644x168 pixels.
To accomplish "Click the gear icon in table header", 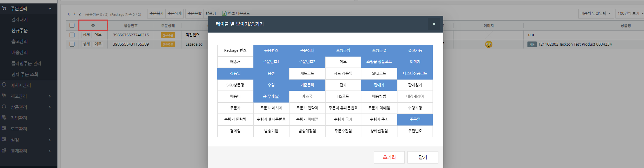I will click(93, 25).
